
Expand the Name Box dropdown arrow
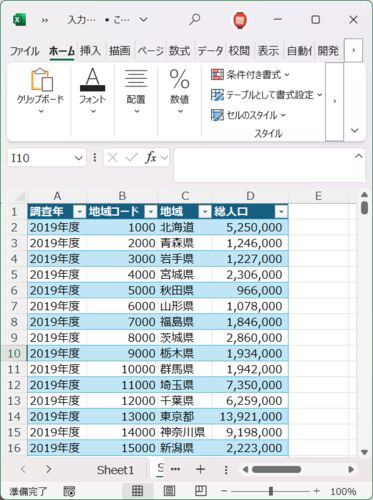[x=78, y=158]
